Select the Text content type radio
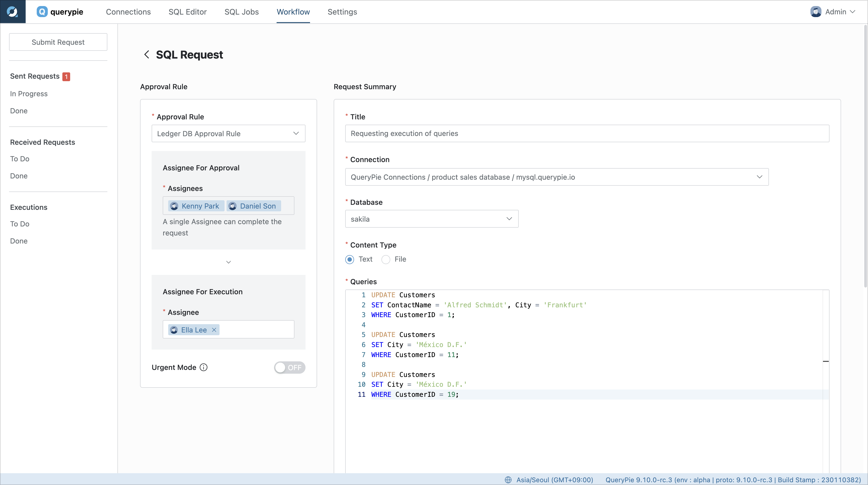Viewport: 868px width, 485px height. coord(350,259)
